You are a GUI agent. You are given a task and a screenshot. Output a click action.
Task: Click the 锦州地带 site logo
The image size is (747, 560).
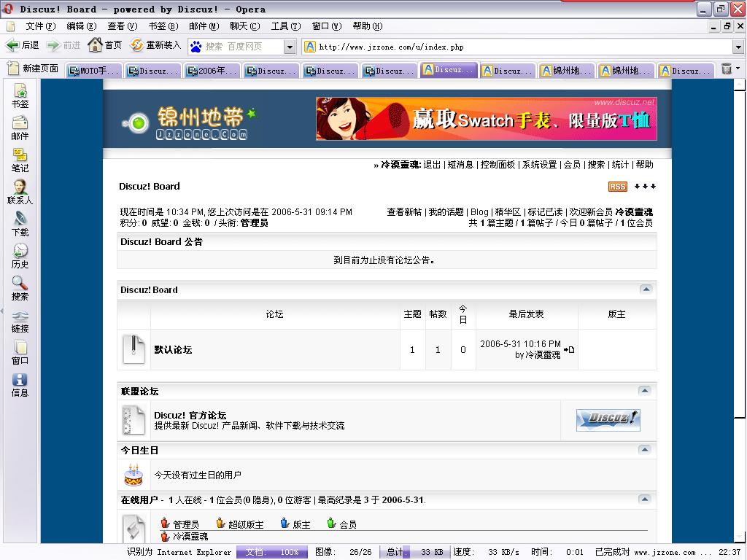click(x=189, y=122)
